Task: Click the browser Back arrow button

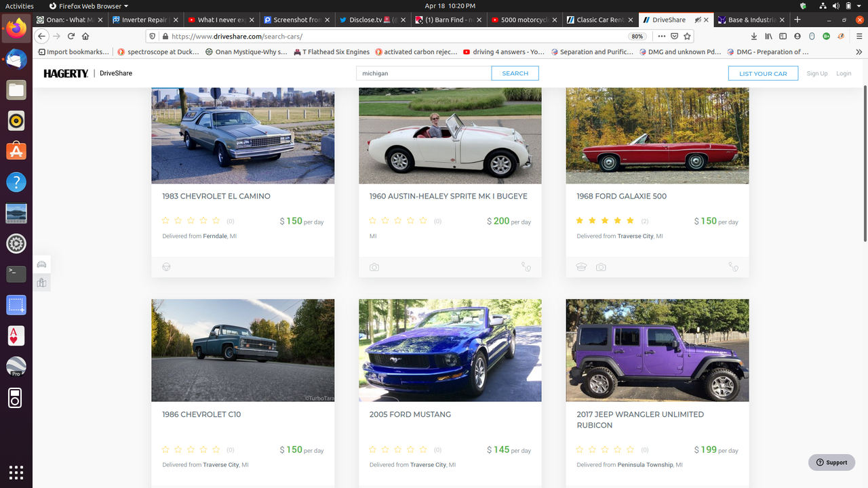Action: [41, 36]
